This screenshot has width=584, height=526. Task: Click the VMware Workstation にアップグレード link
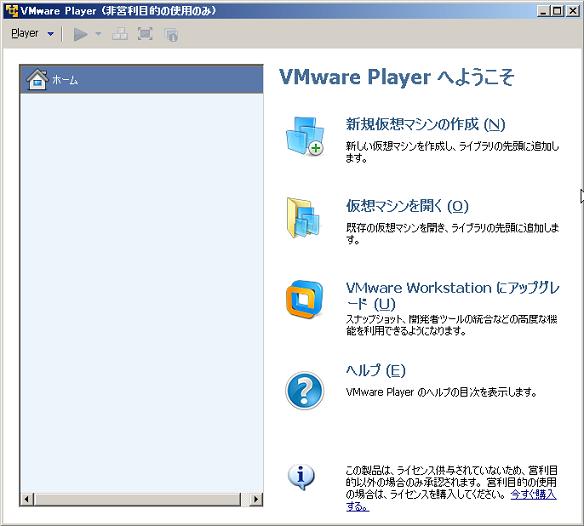453,296
